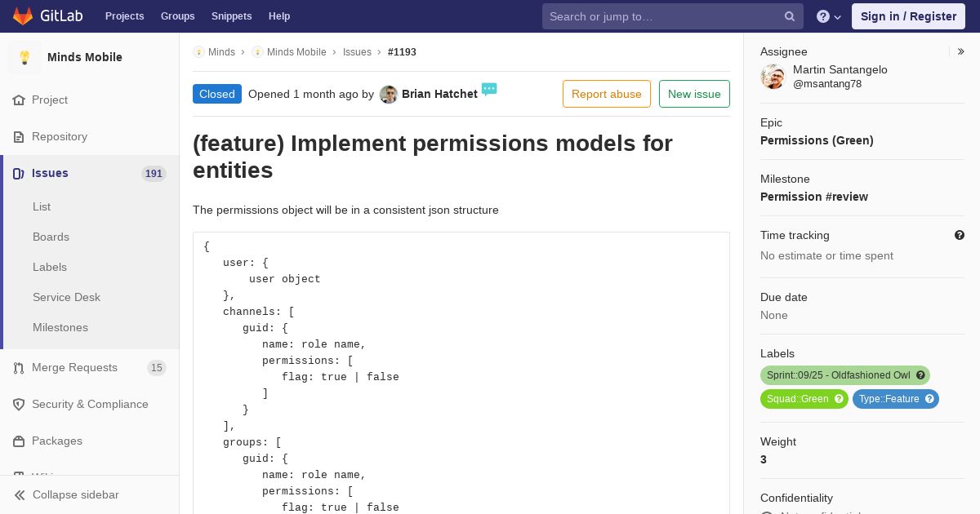Click the Minds breadcrumb icon
980x514 pixels.
point(198,52)
